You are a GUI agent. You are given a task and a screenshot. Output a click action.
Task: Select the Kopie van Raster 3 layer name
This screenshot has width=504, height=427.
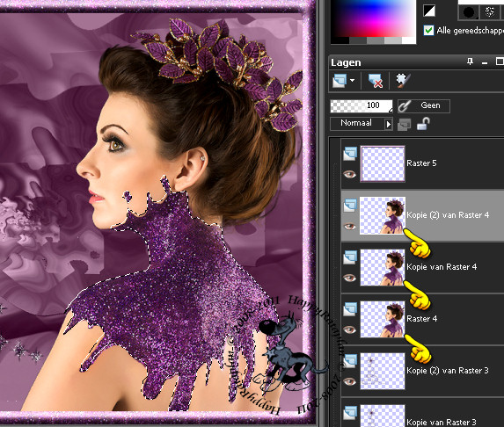pos(442,423)
